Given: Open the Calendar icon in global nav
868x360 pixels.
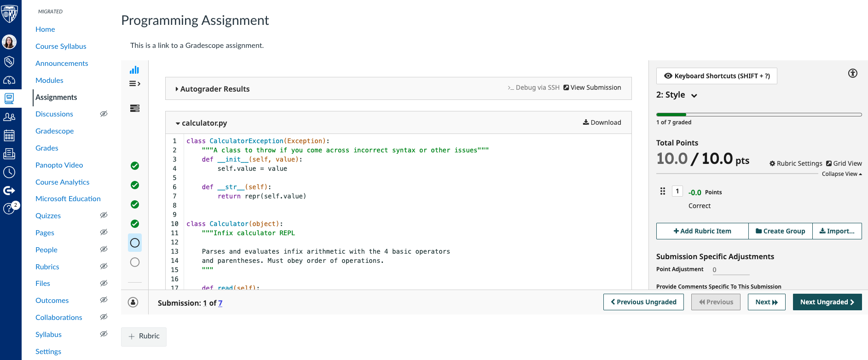Looking at the screenshot, I should point(9,135).
